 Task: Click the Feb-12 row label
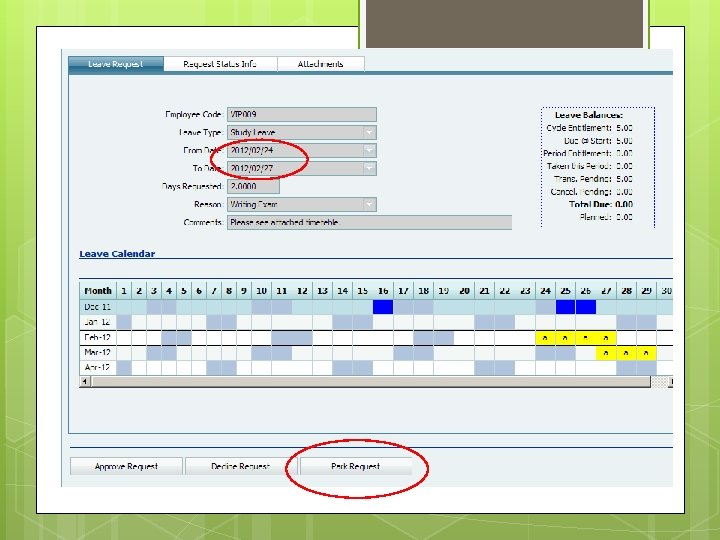(x=98, y=338)
